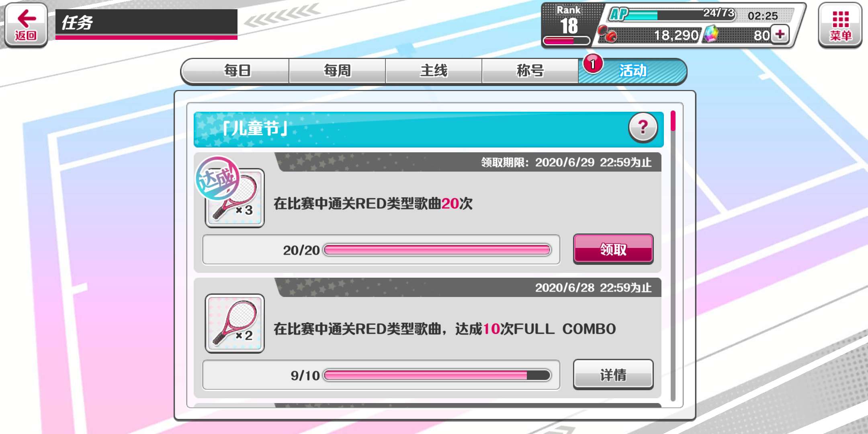Tap the AP stamina gauge icon
Viewport: 868px width, 434px height.
coord(619,14)
